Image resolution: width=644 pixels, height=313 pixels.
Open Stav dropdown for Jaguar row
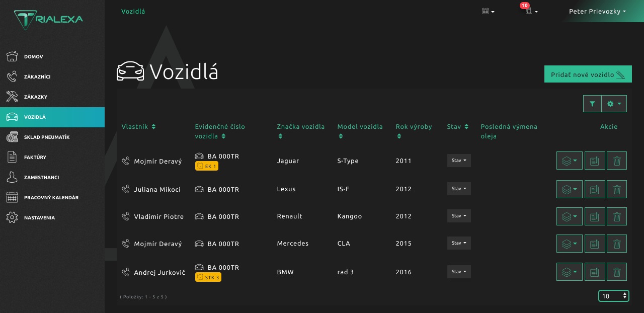click(459, 161)
